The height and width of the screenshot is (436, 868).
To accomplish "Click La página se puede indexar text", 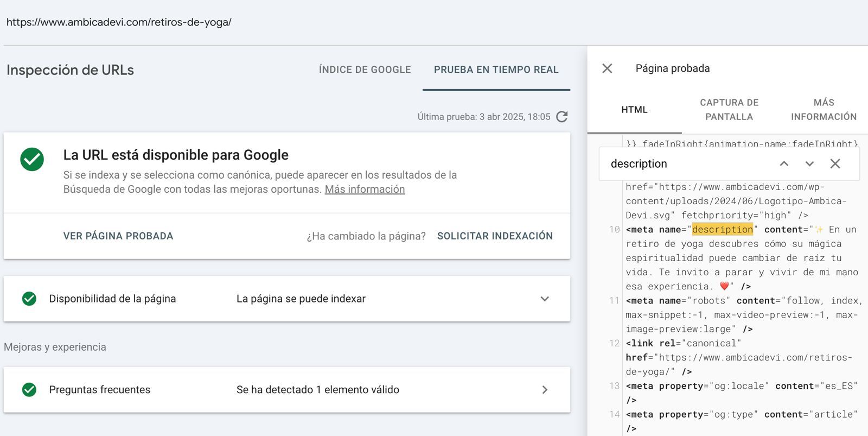I will 301,299.
